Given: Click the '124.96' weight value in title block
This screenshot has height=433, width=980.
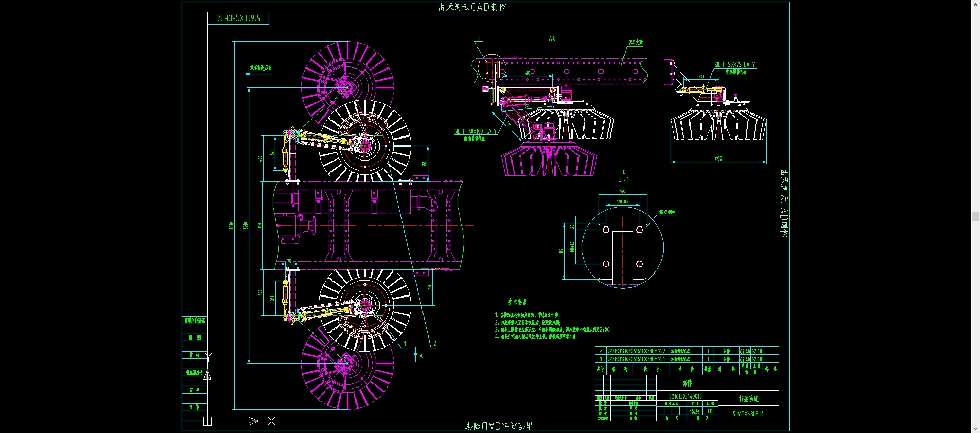Looking at the screenshot, I should [x=694, y=412].
